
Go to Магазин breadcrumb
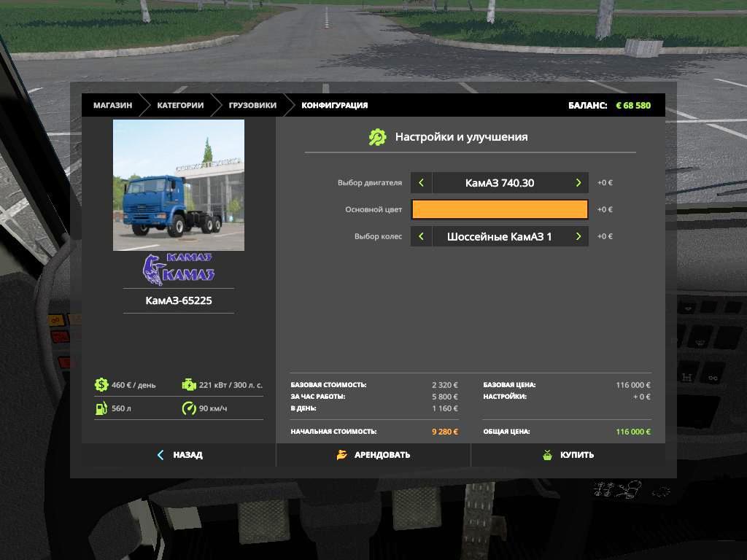click(x=112, y=106)
